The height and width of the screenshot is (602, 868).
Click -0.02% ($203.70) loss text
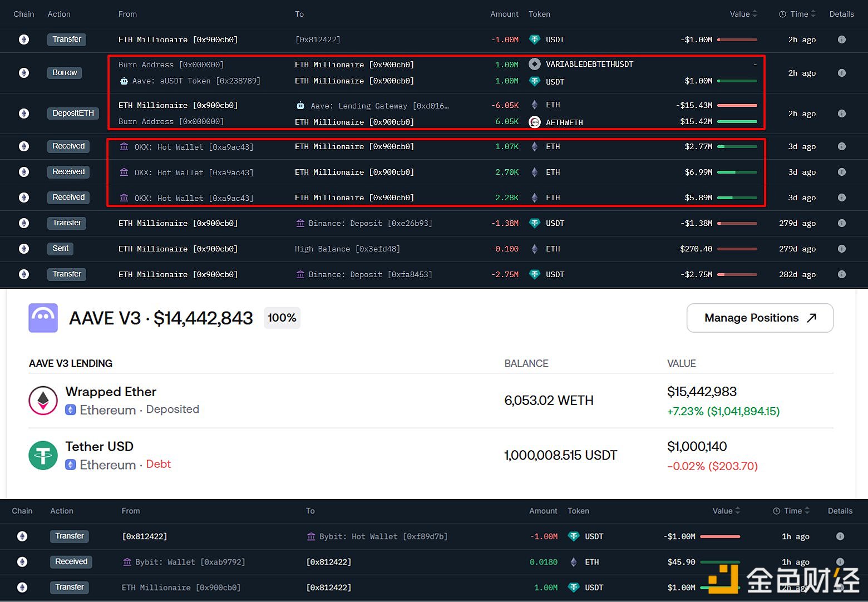coord(712,466)
